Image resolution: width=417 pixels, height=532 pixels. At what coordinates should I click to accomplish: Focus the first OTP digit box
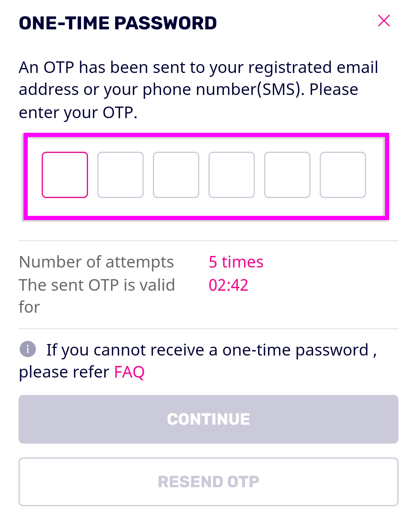pyautogui.click(x=65, y=175)
